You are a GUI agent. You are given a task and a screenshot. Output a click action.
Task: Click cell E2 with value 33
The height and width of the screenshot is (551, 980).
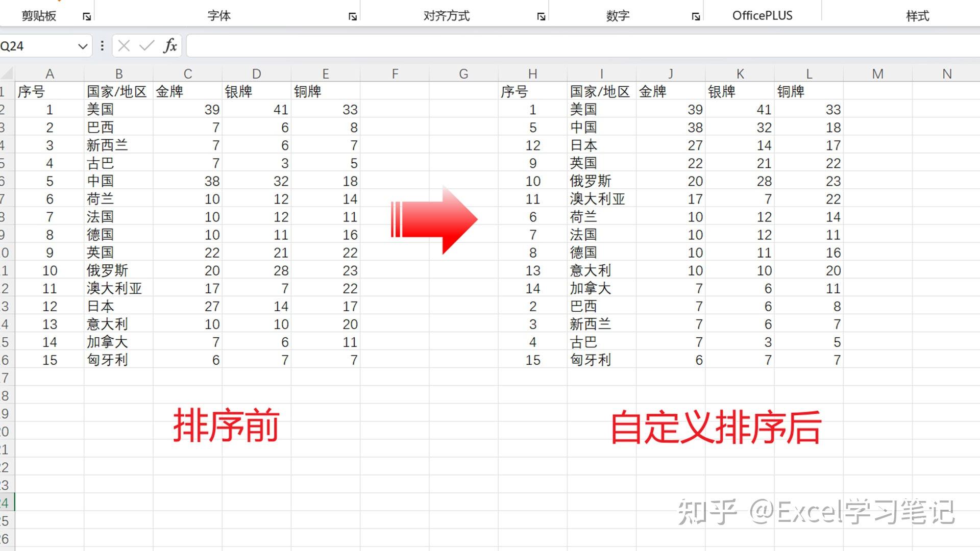tap(325, 109)
